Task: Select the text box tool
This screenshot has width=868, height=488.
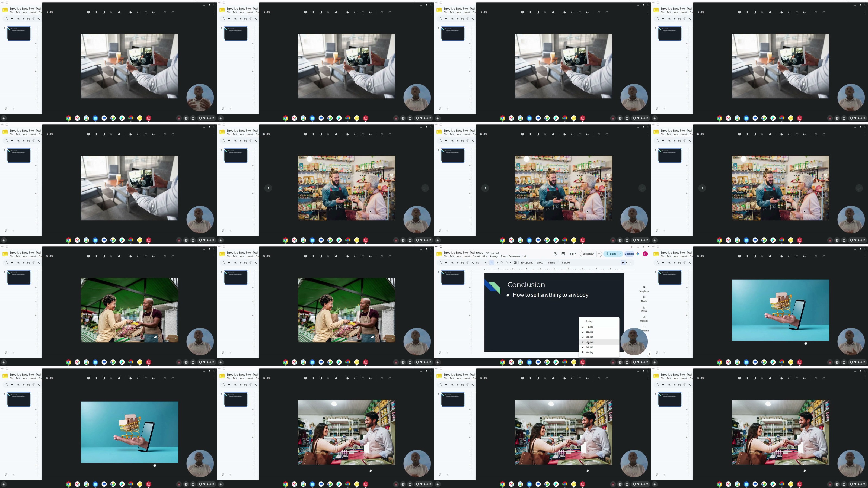Action: [x=497, y=263]
